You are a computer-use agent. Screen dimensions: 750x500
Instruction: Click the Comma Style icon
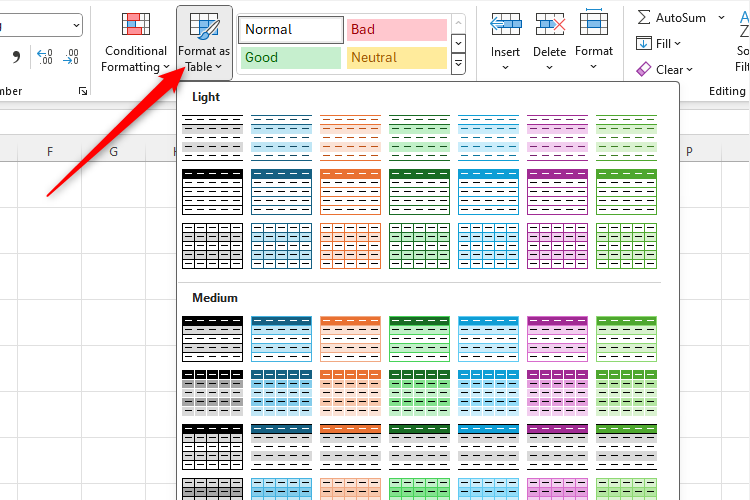(x=16, y=57)
